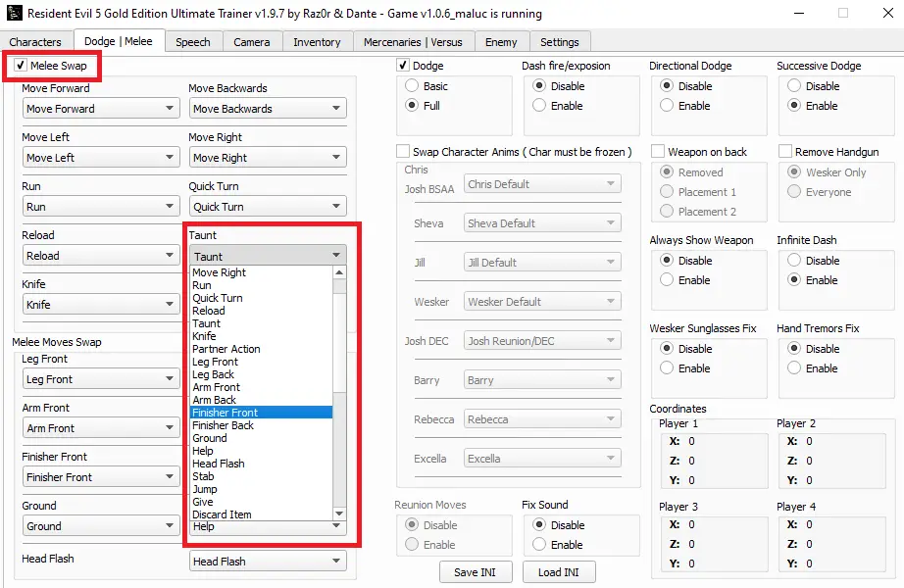Choose Discard Item in Taunt list
The image size is (904, 588).
point(261,514)
